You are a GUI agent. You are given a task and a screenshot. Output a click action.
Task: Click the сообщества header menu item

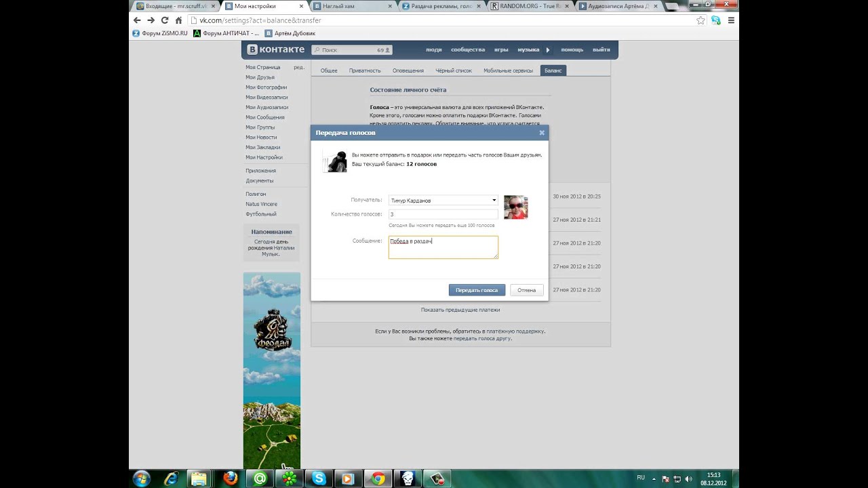coord(468,49)
